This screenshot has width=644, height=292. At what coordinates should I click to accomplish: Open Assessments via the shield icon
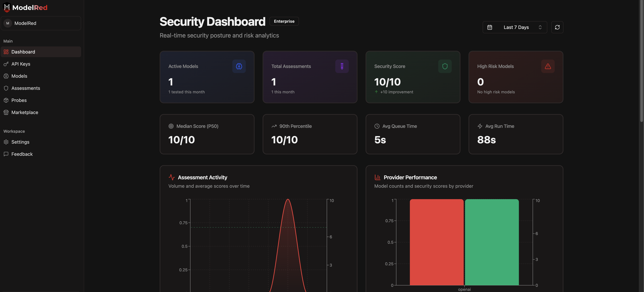6,88
